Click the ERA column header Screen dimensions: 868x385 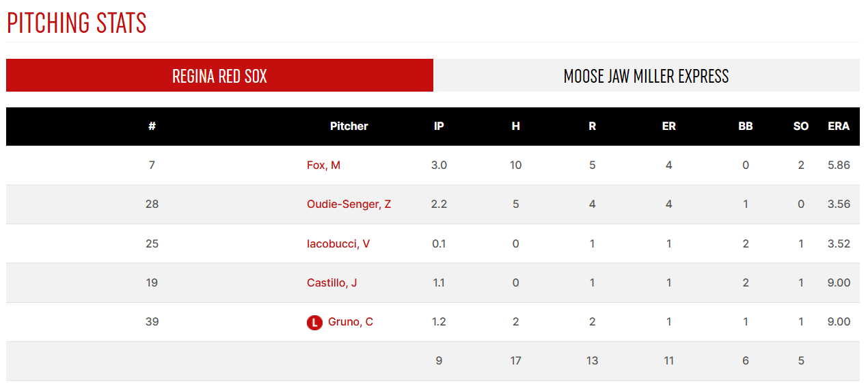839,127
